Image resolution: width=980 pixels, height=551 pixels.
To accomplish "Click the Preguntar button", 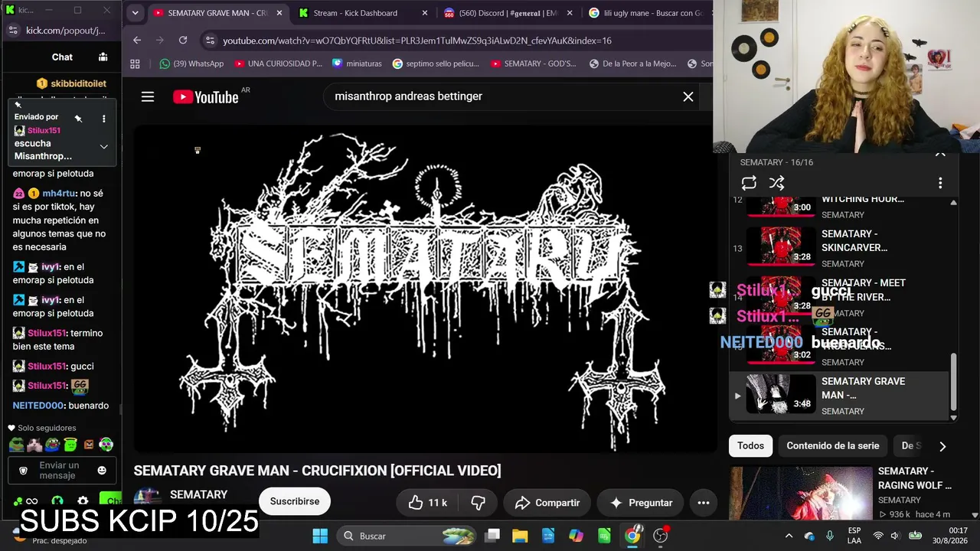I will (640, 503).
